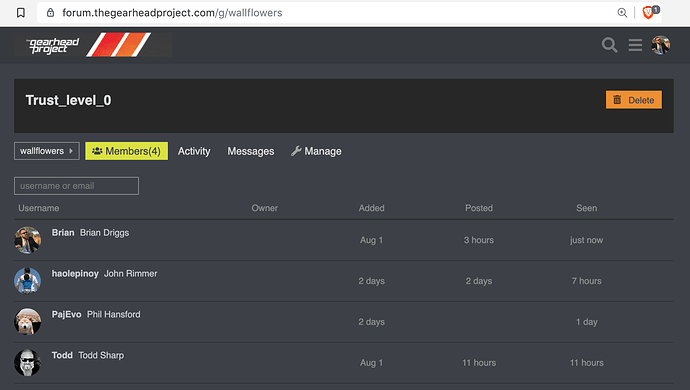The image size is (690, 390).
Task: Click Brian's '3 hours' posted value
Action: tap(479, 240)
